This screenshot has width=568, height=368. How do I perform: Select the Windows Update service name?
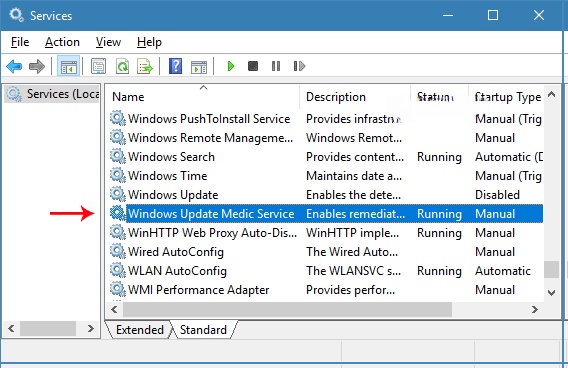tap(173, 195)
